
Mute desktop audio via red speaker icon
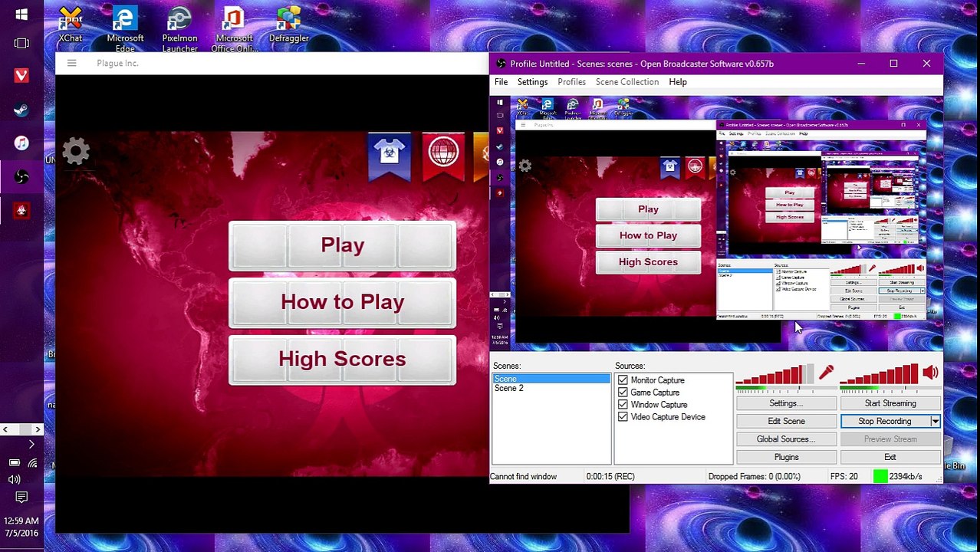pos(930,373)
